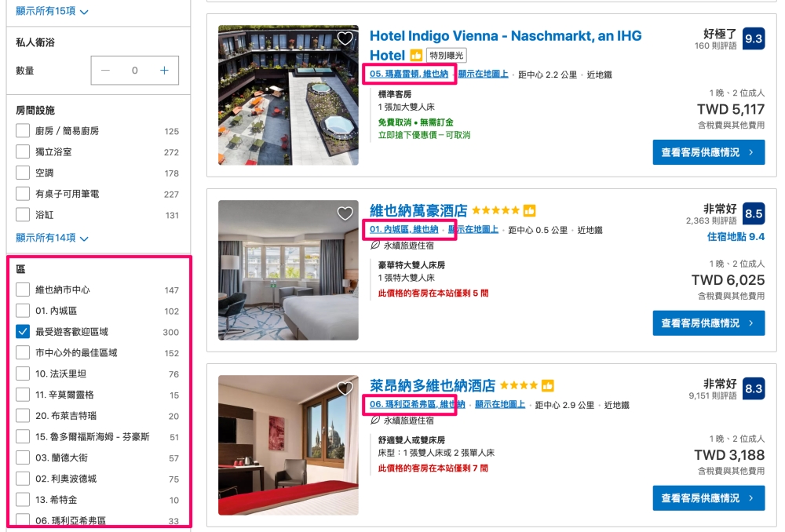Screen dimensions: 785x532
Task: Enable the 廚房 / 簡易廚房 facility filter
Action: (23, 130)
